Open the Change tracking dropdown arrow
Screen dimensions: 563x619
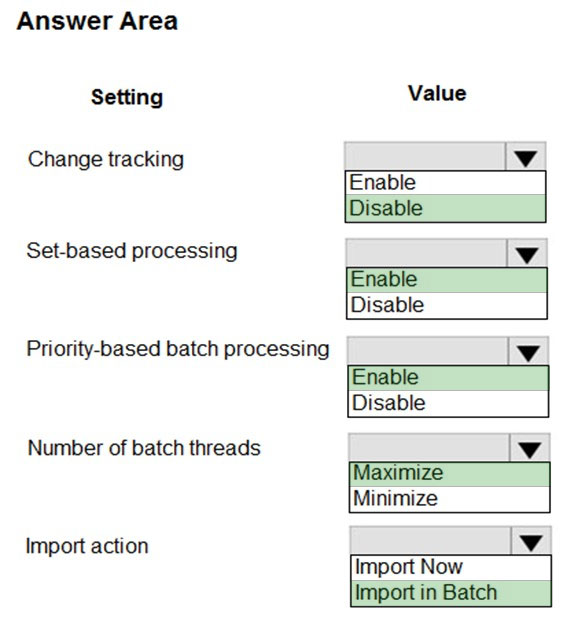tap(525, 157)
